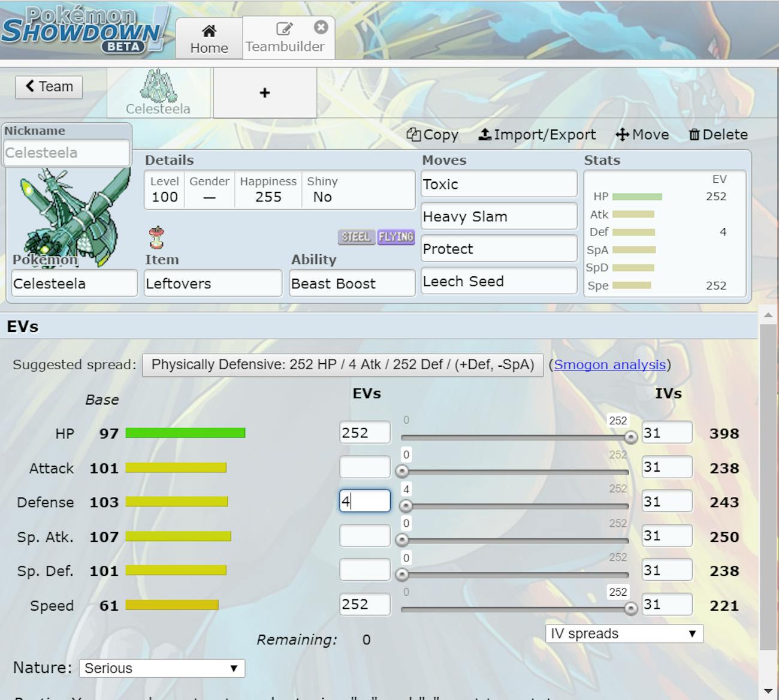This screenshot has height=700, width=779.
Task: Select the Celesteela team slot tab
Action: tap(158, 92)
